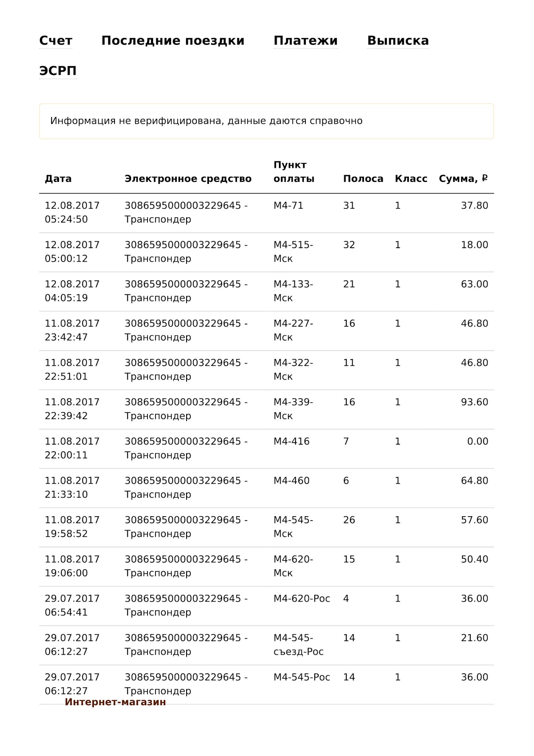The width and height of the screenshot is (534, 756).
Task: Click the M4-416 zero-sum trip row
Action: [266, 448]
